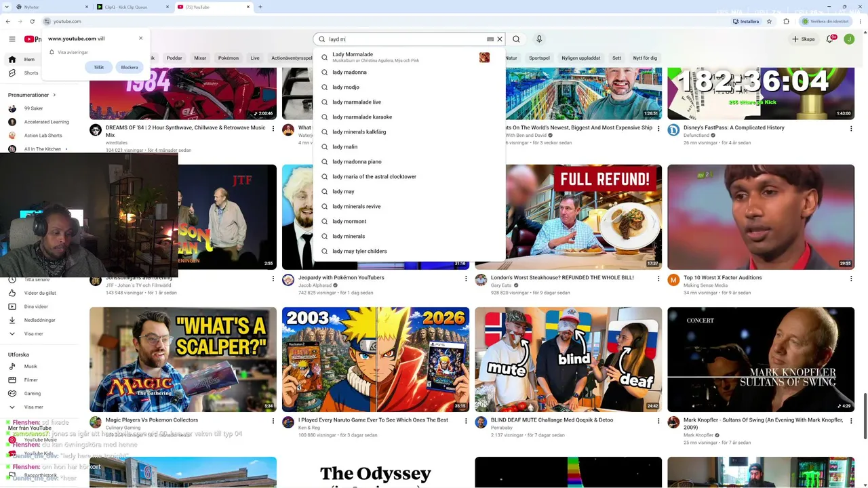The height and width of the screenshot is (488, 868).
Task: Choose the 'lady mormont' search suggestion
Action: coord(409,222)
